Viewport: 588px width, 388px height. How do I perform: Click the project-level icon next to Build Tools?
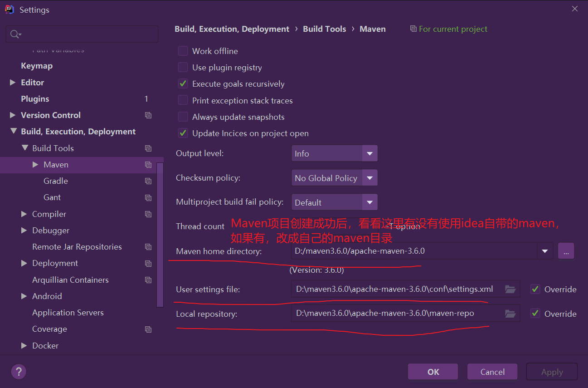point(148,148)
